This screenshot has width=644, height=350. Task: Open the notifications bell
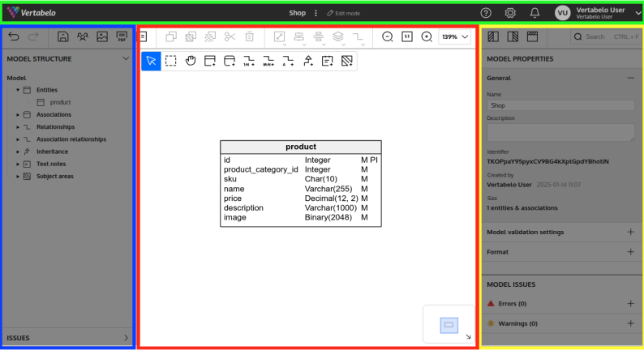tap(535, 13)
